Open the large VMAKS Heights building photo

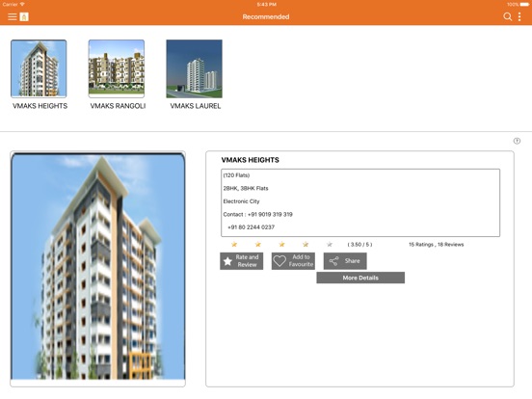click(97, 266)
